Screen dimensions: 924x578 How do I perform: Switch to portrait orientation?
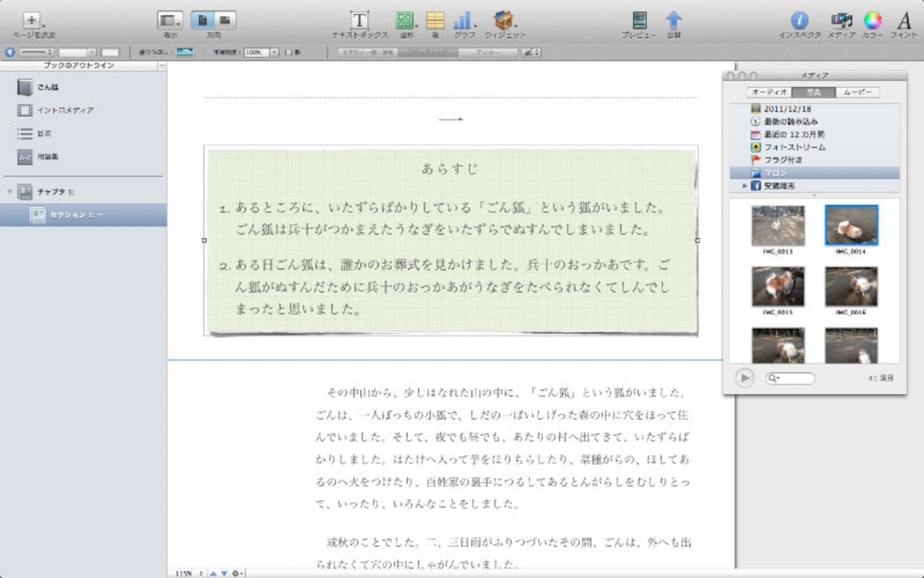[x=202, y=21]
